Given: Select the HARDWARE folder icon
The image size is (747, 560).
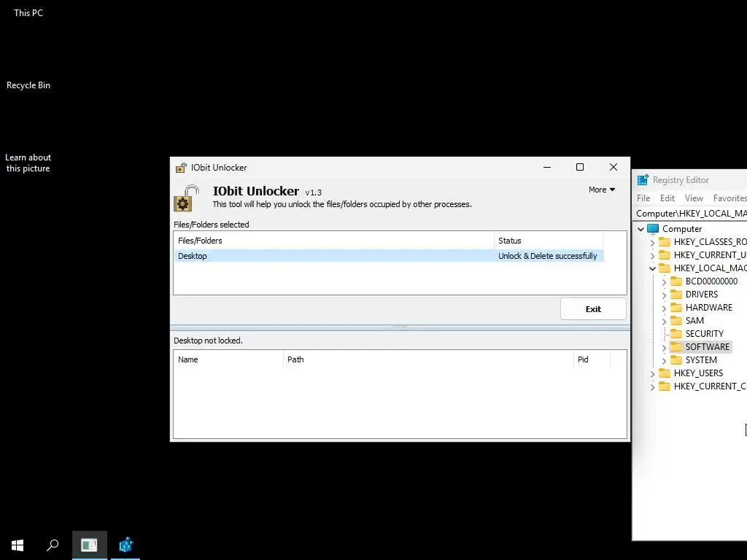Looking at the screenshot, I should point(676,307).
